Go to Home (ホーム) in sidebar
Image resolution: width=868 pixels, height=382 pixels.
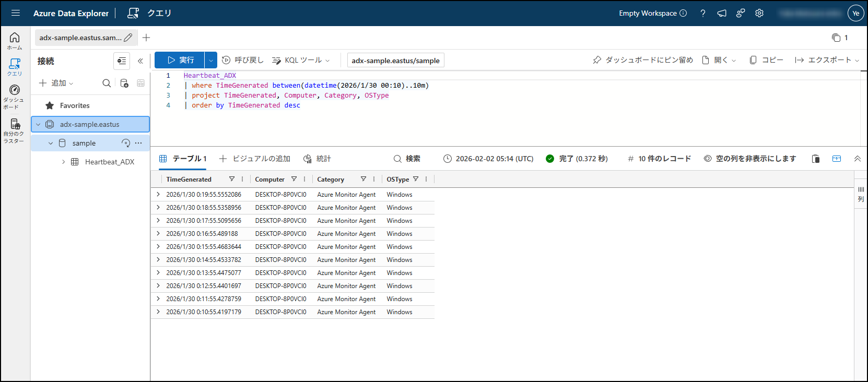(x=15, y=41)
